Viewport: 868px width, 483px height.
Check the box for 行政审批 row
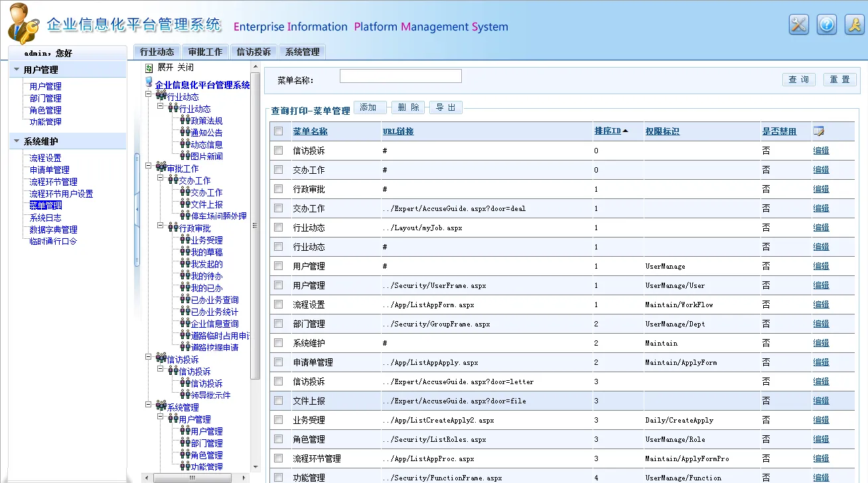(279, 189)
